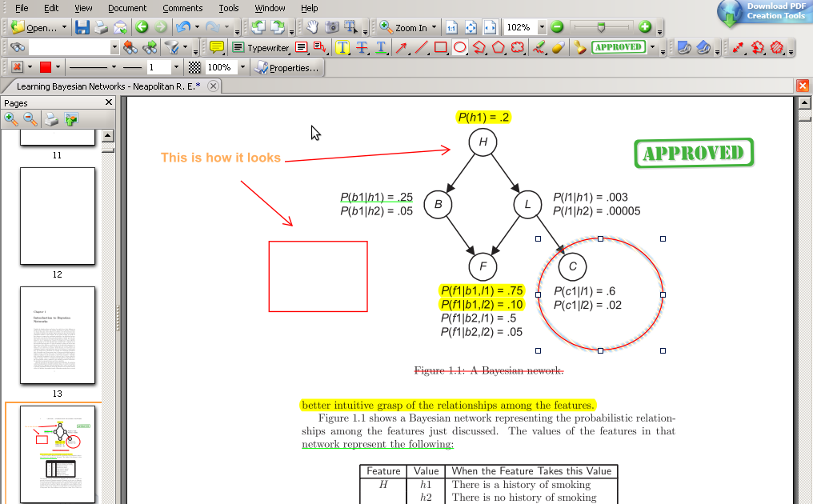
Task: Fit the page to the window
Action: (471, 27)
